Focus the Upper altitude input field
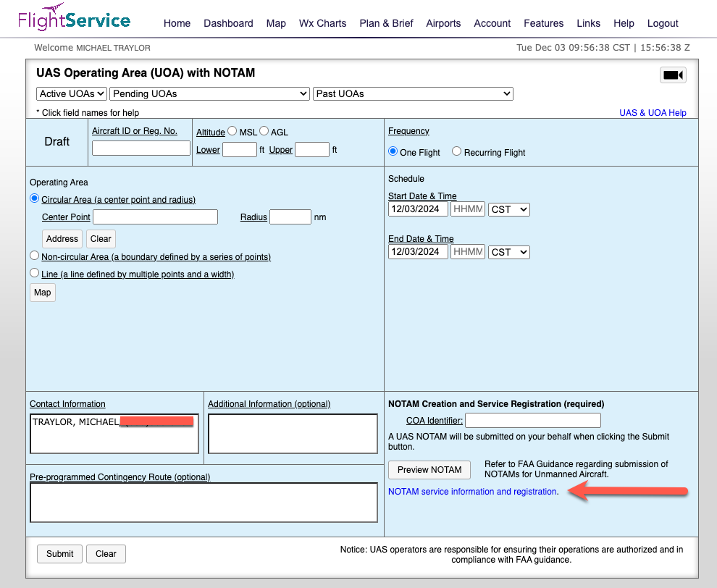The width and height of the screenshot is (717, 588). [x=312, y=149]
